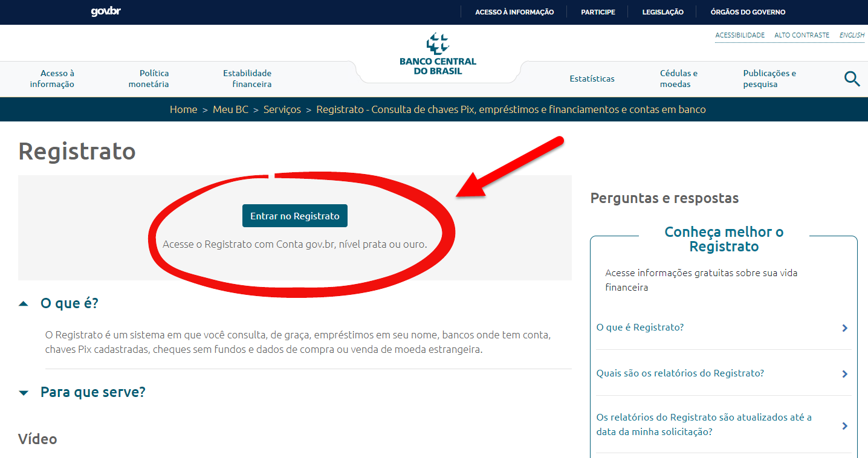868x458 pixels.
Task: Collapse the 'O que é?' section arrow
Action: [24, 303]
